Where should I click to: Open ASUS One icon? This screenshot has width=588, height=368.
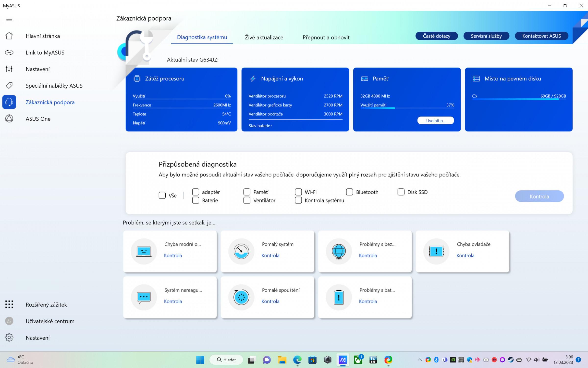9,118
